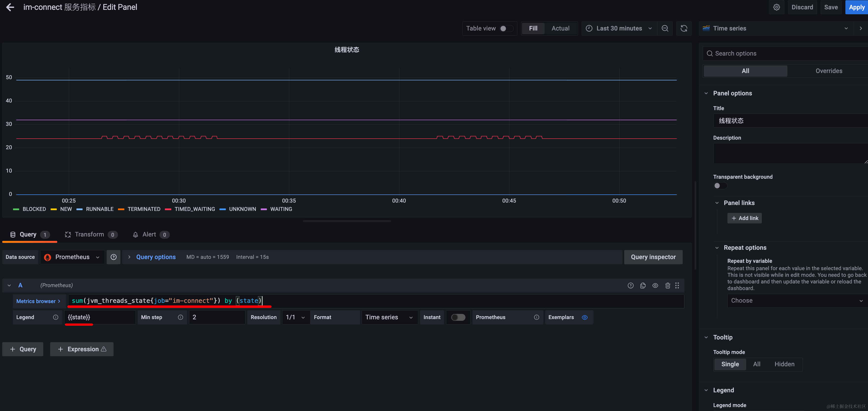The height and width of the screenshot is (411, 868).
Task: Open dashboard settings gear icon
Action: 776,7
